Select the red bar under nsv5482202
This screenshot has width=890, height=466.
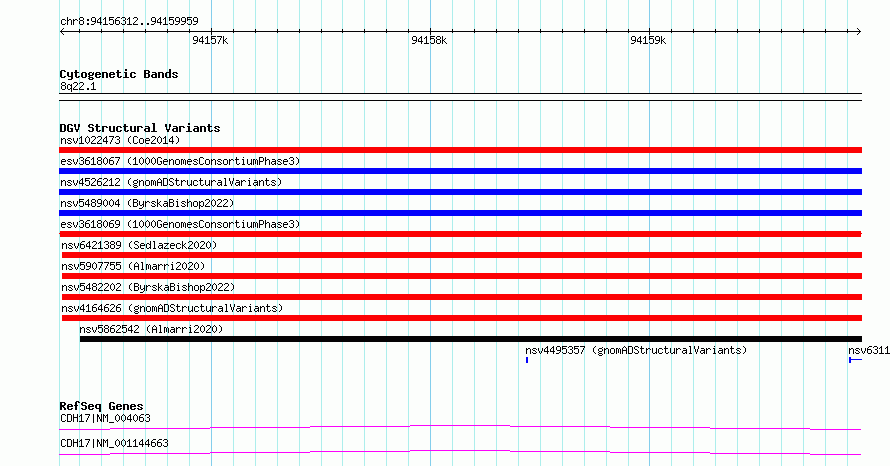(x=461, y=297)
